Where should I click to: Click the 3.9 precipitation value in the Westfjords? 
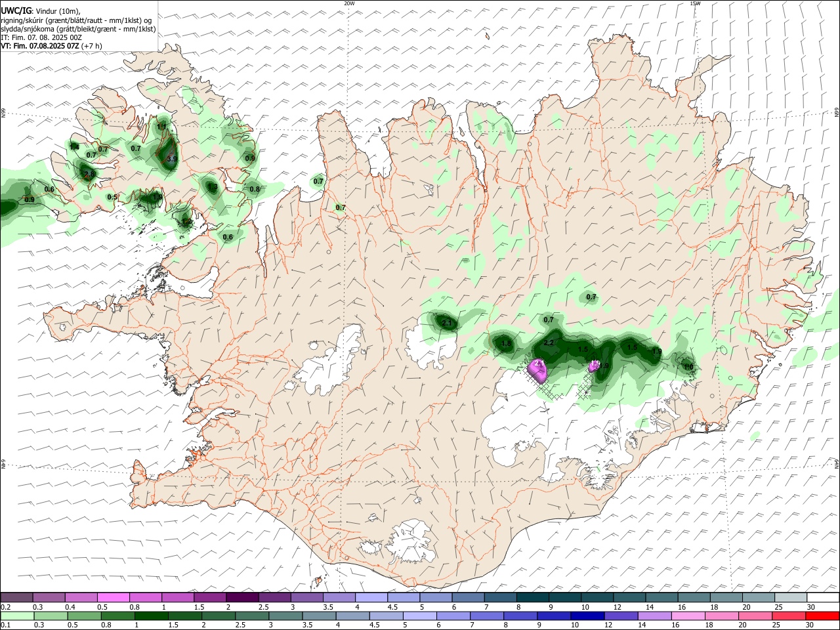172,159
